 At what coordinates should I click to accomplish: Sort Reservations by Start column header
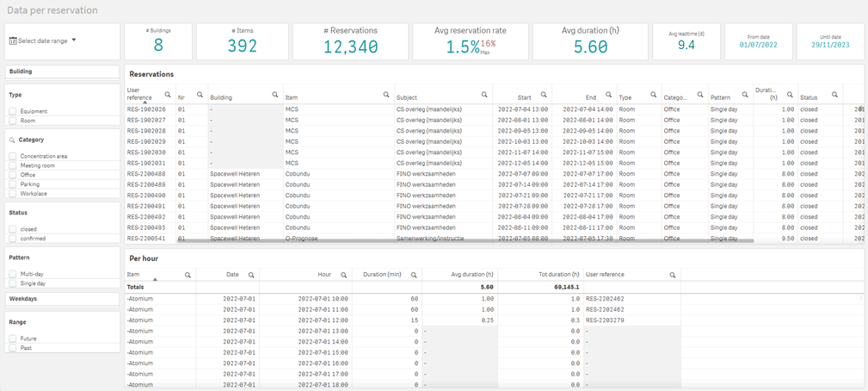click(x=524, y=97)
